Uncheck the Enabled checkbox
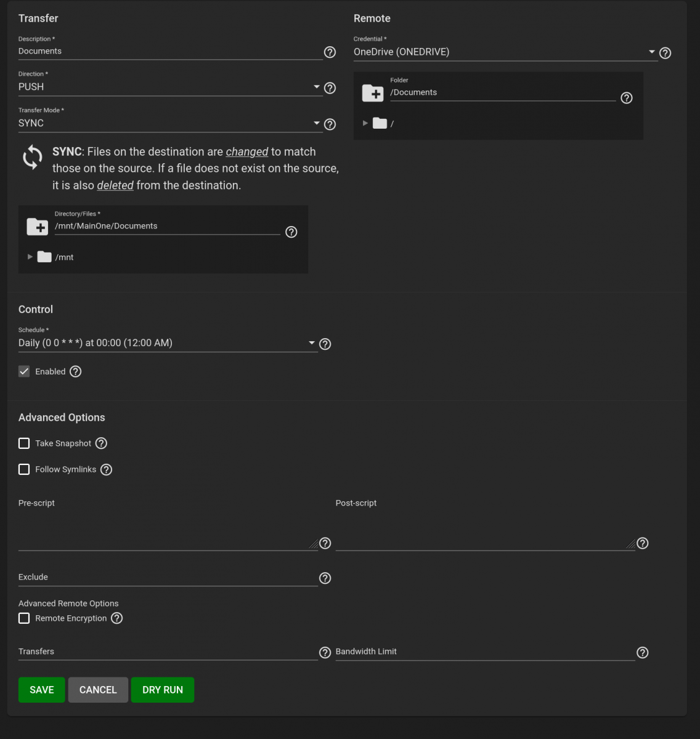Image resolution: width=700 pixels, height=739 pixels. click(24, 371)
